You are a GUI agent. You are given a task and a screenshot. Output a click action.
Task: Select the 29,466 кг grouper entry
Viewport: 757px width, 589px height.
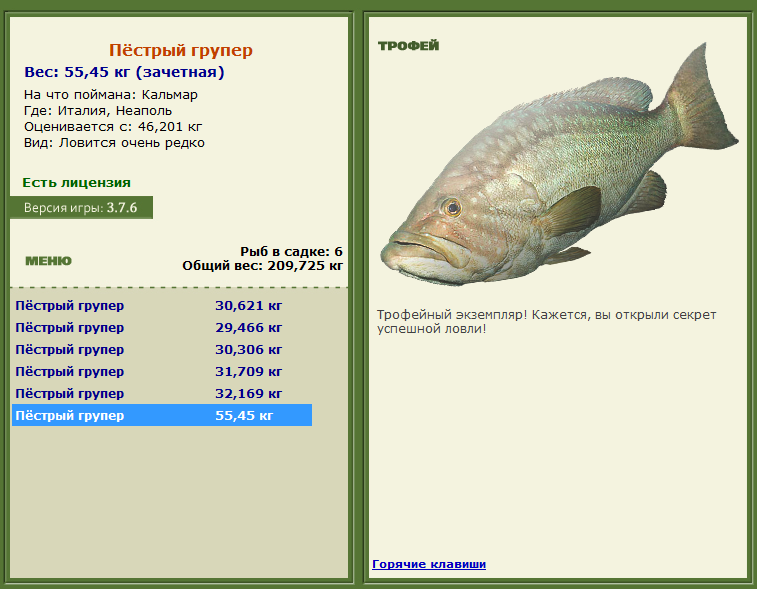162,327
